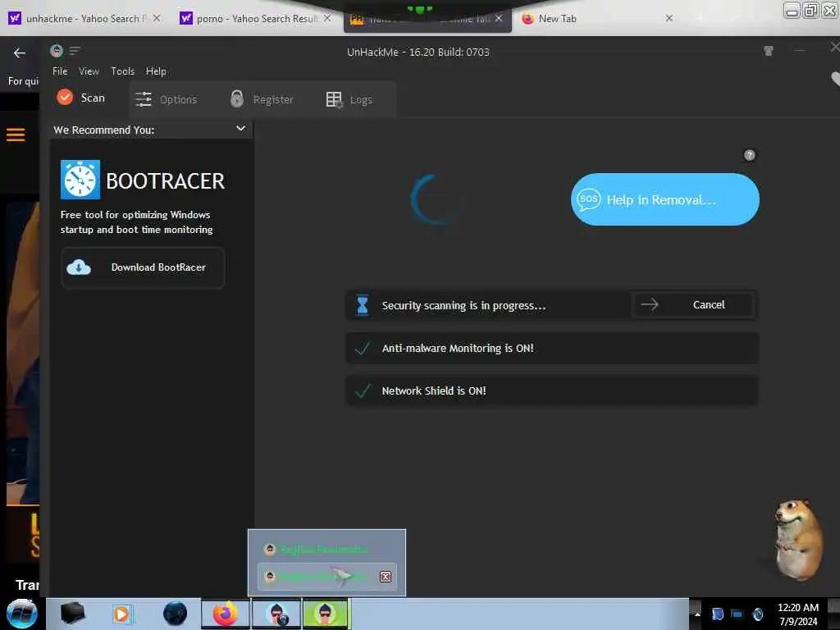The image size is (840, 630).
Task: Click the BootRacer clock logo
Action: click(x=80, y=180)
